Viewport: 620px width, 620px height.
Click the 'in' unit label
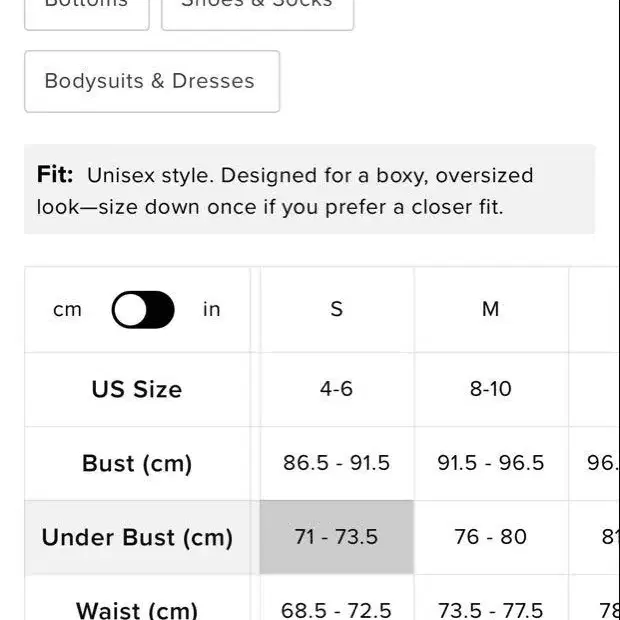point(212,309)
